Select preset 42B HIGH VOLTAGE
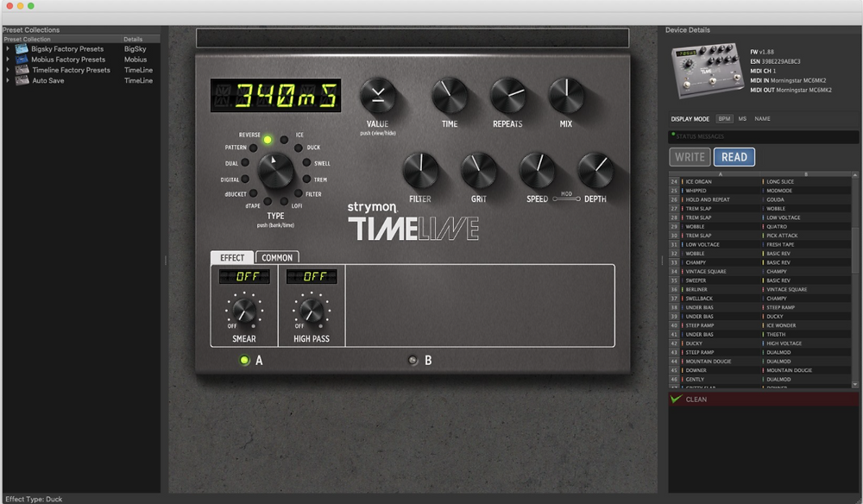863x504 pixels. (x=806, y=343)
